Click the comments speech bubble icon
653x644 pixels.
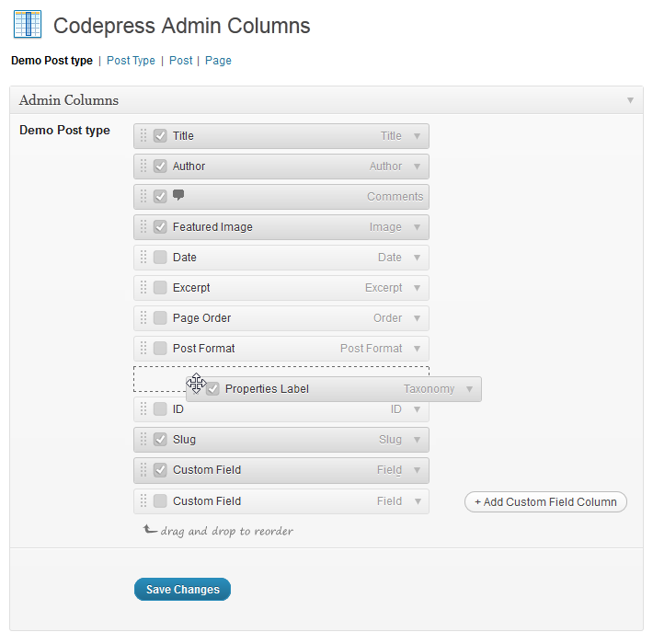click(178, 195)
